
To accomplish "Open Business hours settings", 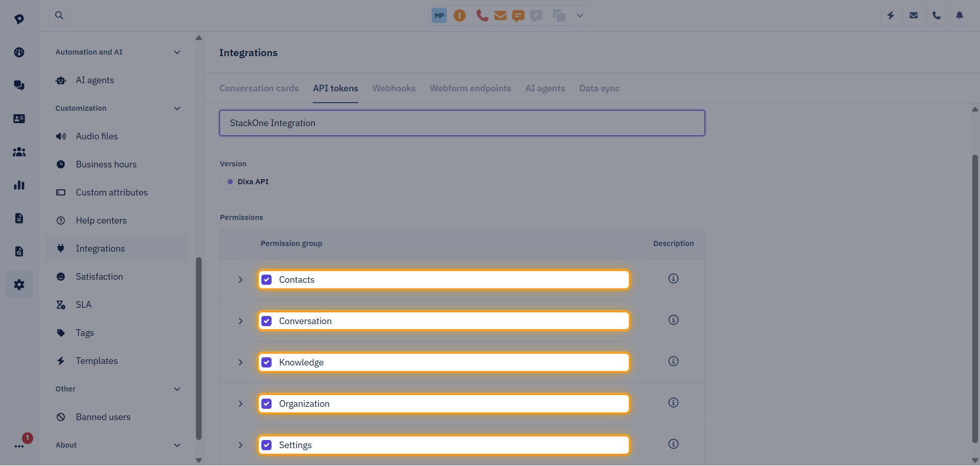I will tap(116, 164).
